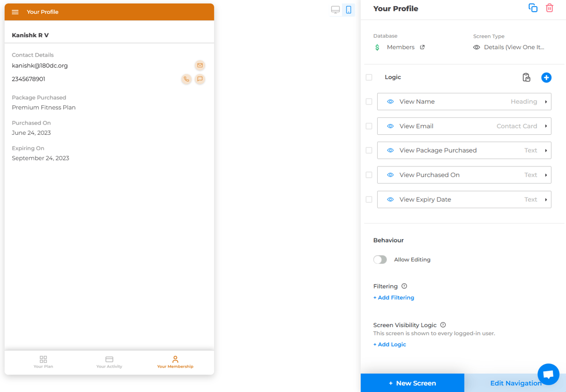566x392 pixels.
Task: Enable the Allow Editing toggle
Action: click(380, 259)
